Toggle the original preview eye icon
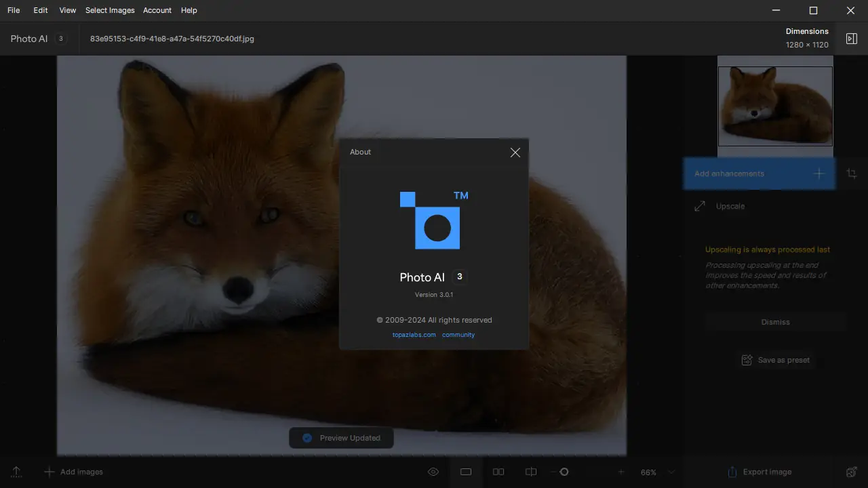This screenshot has height=488, width=868. [433, 472]
